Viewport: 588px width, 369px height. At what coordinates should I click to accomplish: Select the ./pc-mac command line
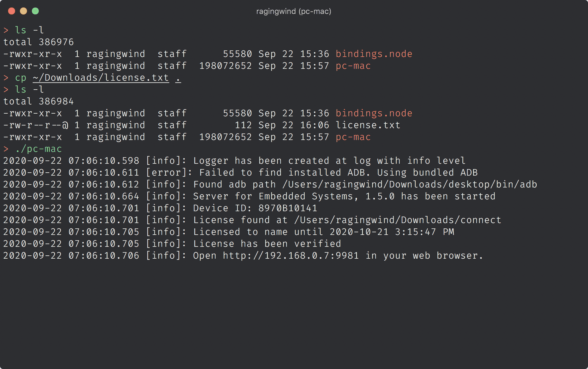(x=38, y=149)
